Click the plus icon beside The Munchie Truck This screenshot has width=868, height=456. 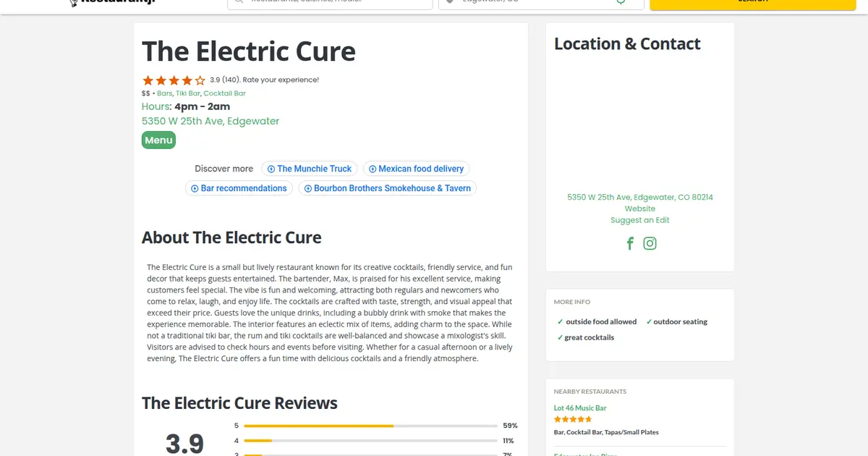(271, 169)
